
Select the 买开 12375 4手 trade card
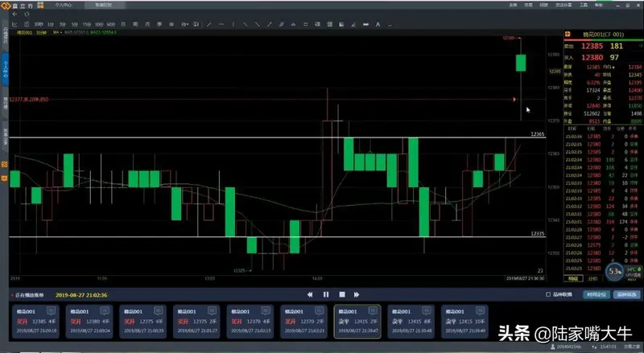[143, 321]
